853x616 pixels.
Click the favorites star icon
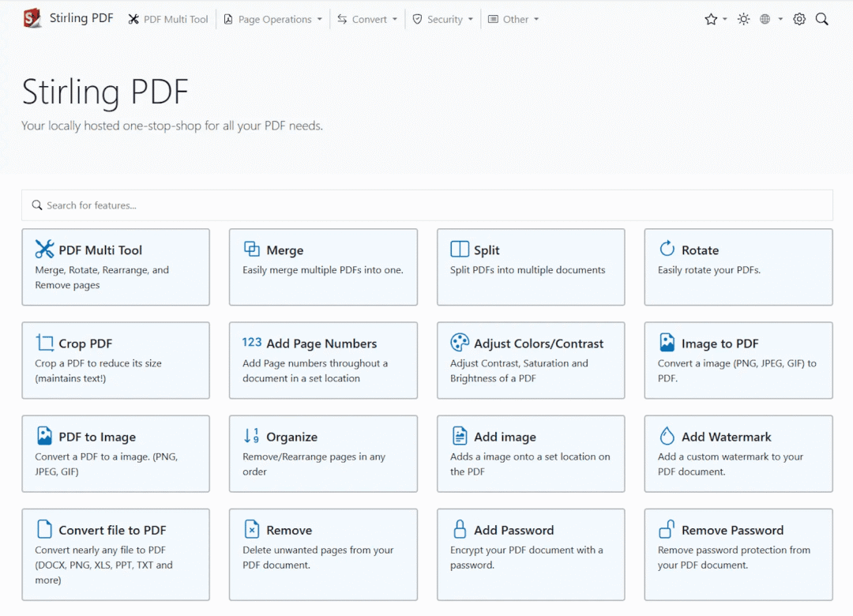click(x=711, y=19)
